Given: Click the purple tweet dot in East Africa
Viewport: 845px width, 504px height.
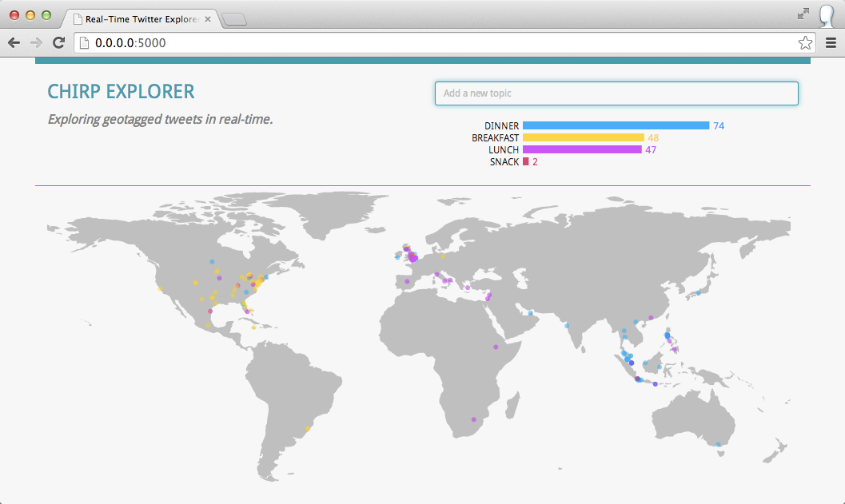Looking at the screenshot, I should 496,347.
